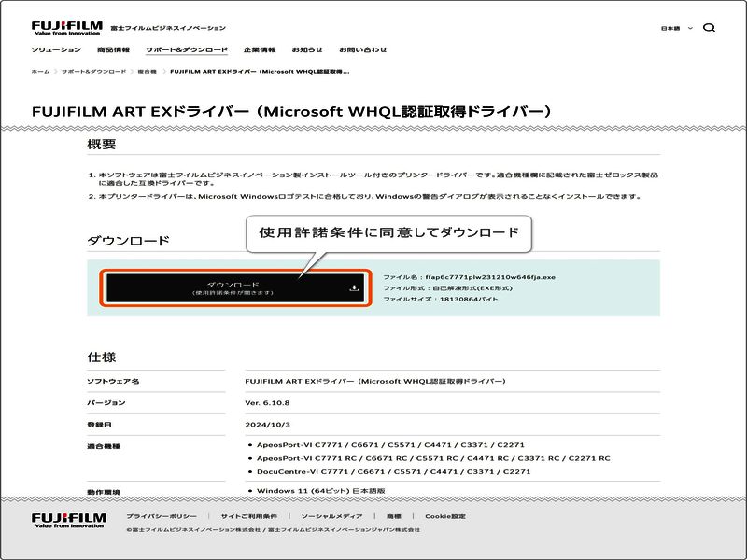The image size is (747, 560).
Task: Open the 商品情報 menu
Action: 113,49
